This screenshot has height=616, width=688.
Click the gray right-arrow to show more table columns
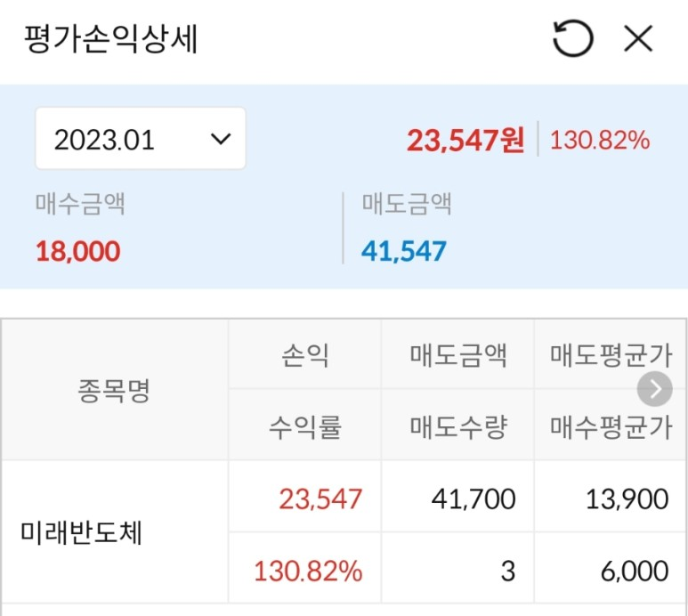(x=655, y=389)
